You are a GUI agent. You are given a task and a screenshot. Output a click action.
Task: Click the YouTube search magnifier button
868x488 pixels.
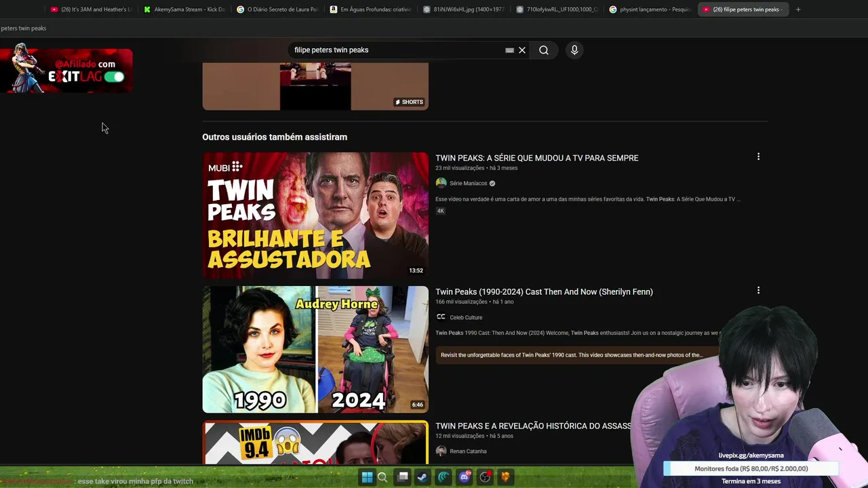click(x=544, y=50)
